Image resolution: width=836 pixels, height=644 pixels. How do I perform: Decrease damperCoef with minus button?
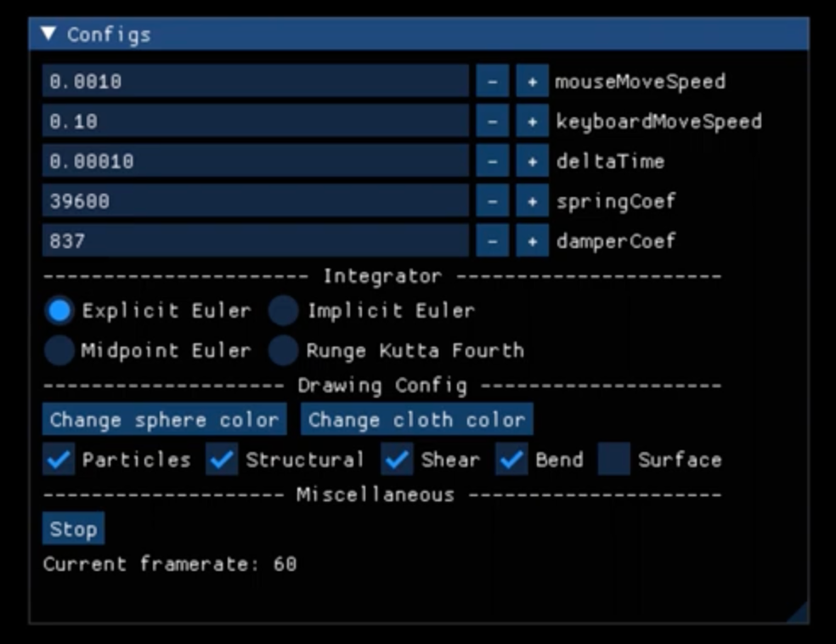pos(492,241)
